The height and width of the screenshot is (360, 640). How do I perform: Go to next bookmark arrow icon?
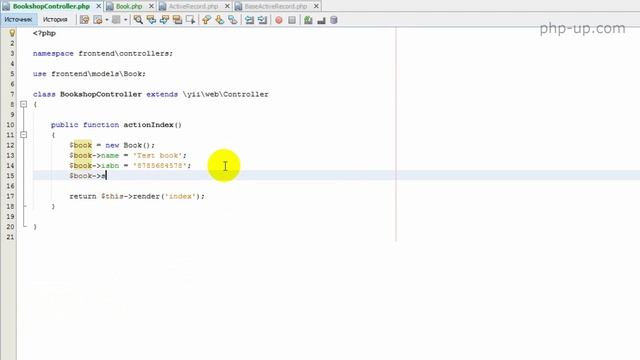[220, 20]
